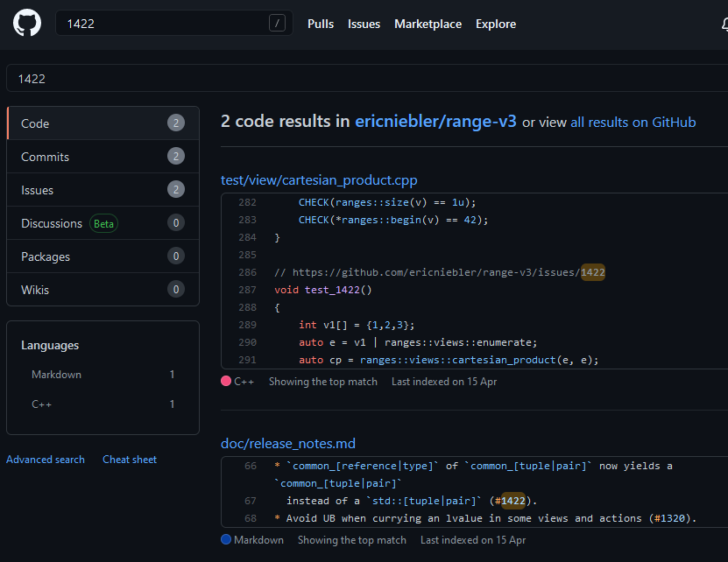This screenshot has width=728, height=562.
Task: Click the Code results count badge
Action: point(176,123)
